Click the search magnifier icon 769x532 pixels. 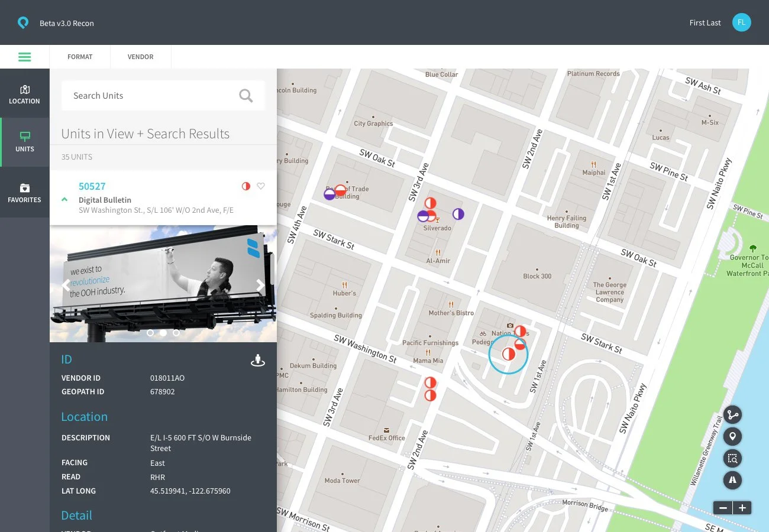pos(246,96)
